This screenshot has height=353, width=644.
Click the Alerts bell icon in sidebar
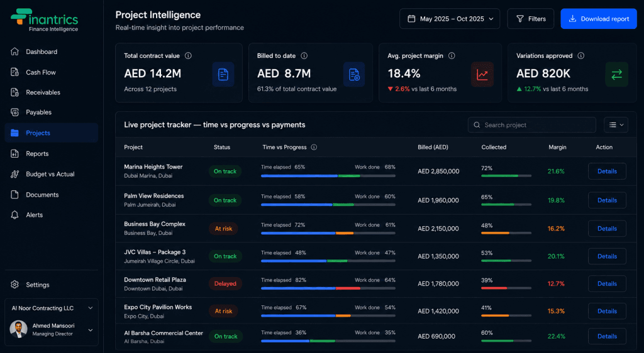pos(15,215)
